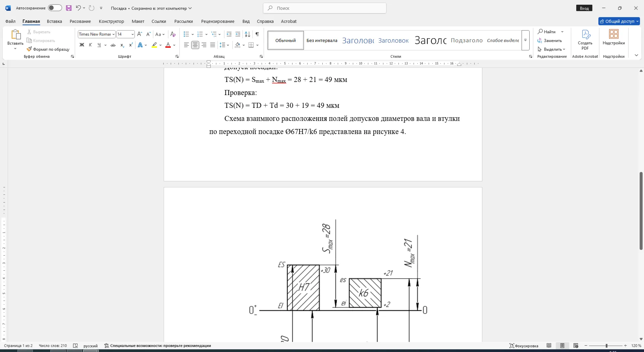Apply the Без интервала style
Image resolution: width=644 pixels, height=352 pixels.
(x=322, y=40)
